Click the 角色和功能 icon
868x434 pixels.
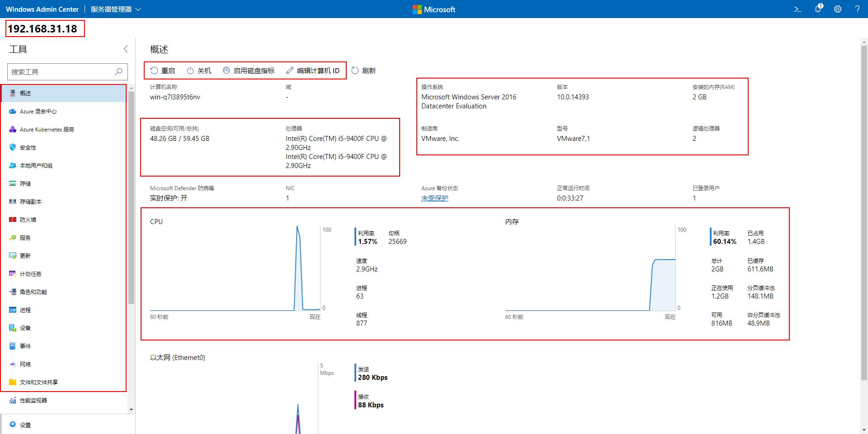coord(13,292)
